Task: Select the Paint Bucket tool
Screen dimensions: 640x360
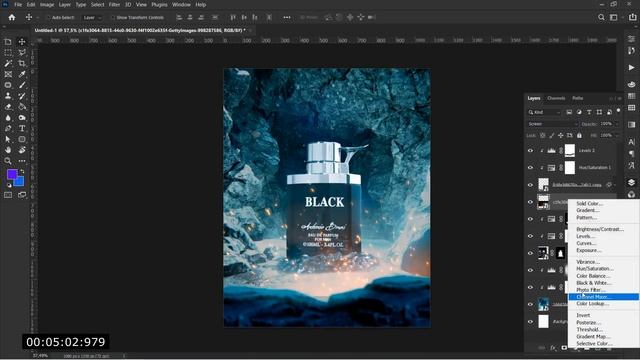Action: click(22, 107)
